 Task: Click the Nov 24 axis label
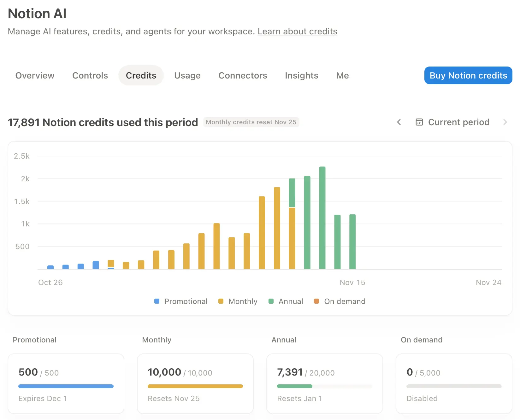pyautogui.click(x=488, y=283)
